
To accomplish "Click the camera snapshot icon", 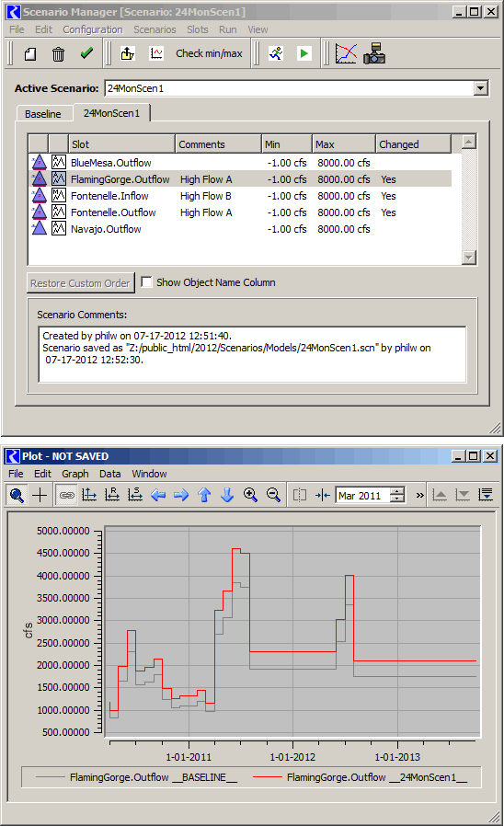I will click(374, 53).
